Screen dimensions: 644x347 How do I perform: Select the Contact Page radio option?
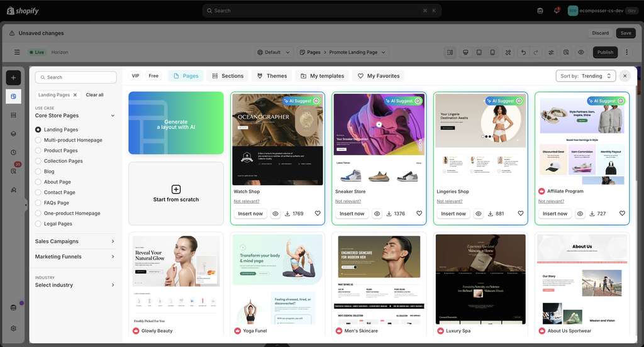tap(38, 192)
